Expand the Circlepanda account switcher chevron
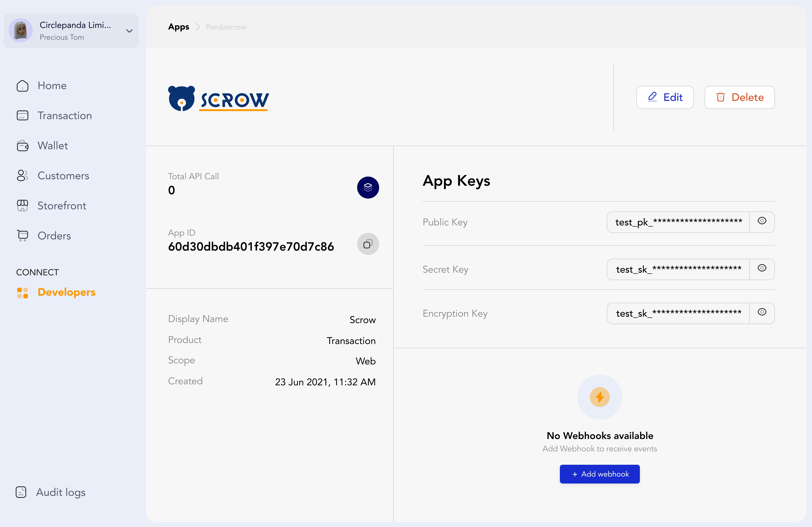This screenshot has width=812, height=527. (129, 31)
